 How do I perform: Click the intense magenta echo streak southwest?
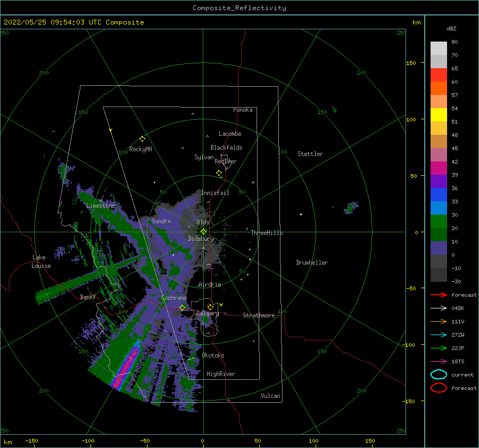point(127,365)
